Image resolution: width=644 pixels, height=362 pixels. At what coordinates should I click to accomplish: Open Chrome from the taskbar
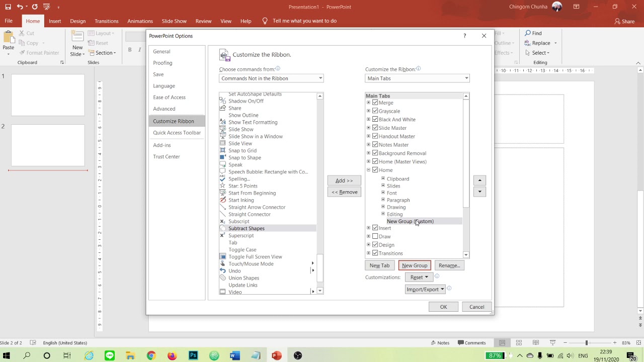151,355
